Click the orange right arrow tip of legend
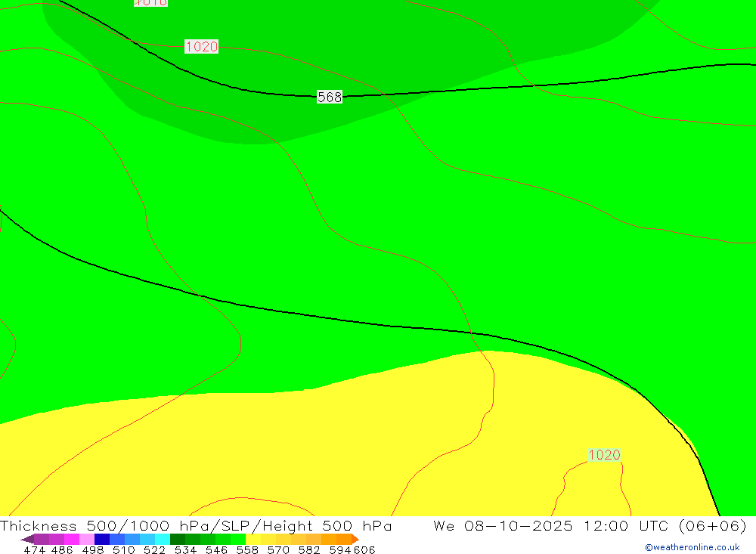756x554 pixels. pos(355,539)
